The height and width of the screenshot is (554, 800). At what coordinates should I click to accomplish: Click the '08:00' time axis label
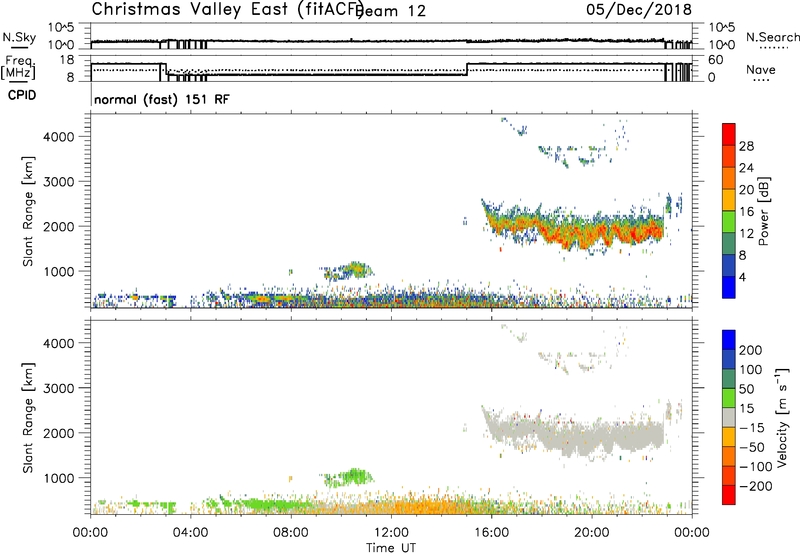point(291,533)
